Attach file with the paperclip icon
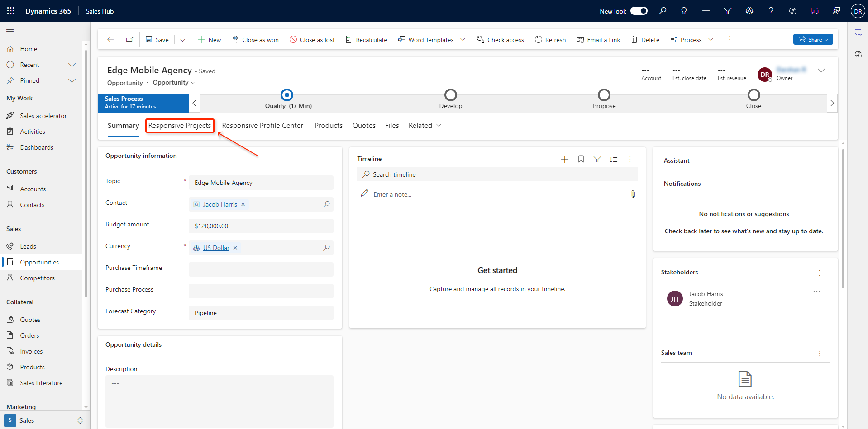This screenshot has width=868, height=429. pyautogui.click(x=633, y=194)
